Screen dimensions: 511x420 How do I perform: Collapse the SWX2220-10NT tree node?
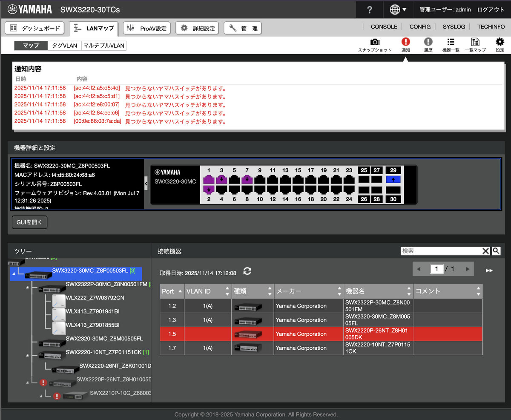pos(28,355)
